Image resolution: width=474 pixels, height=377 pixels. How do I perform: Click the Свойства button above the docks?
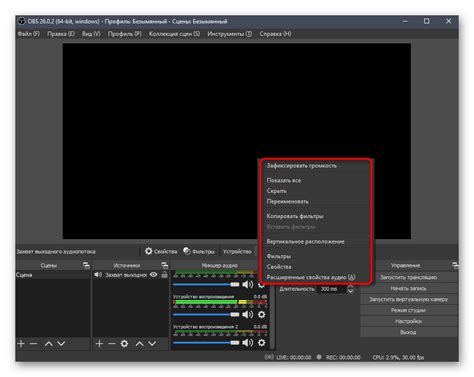tap(161, 251)
